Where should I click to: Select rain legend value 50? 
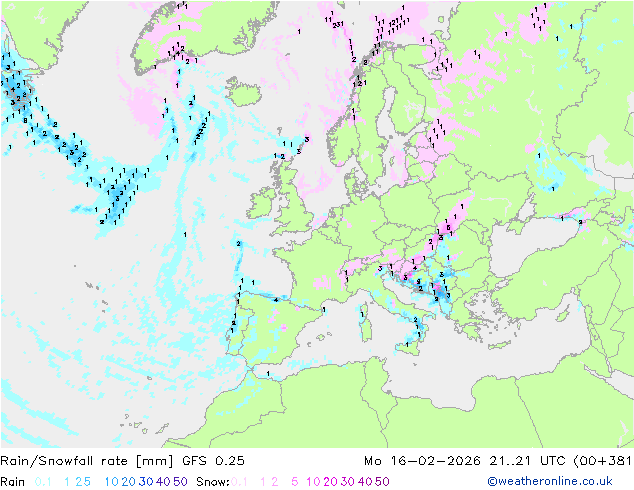(180, 482)
